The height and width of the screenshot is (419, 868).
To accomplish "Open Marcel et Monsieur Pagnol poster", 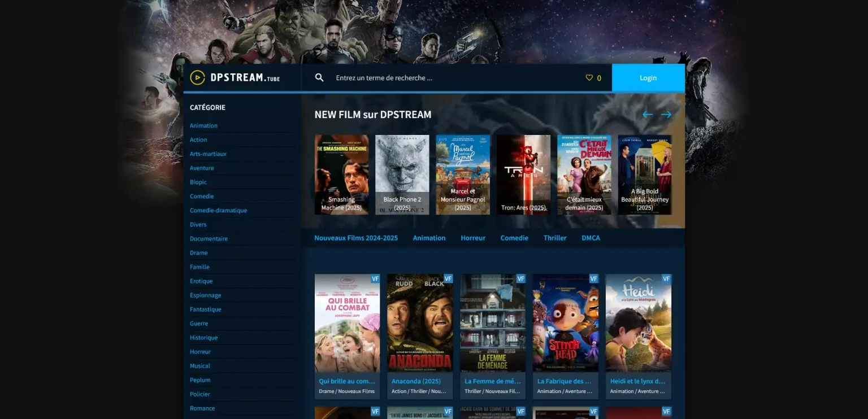I will 463,174.
